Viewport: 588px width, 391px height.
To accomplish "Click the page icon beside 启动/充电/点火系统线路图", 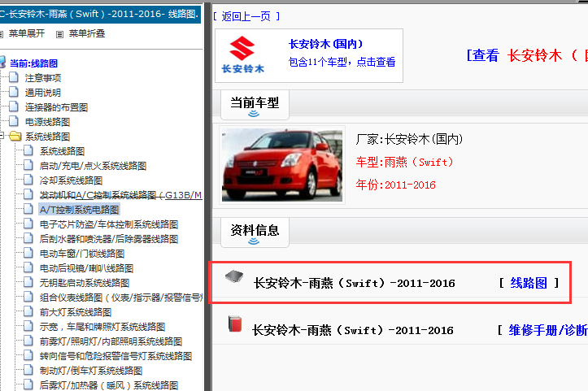I will [28, 165].
